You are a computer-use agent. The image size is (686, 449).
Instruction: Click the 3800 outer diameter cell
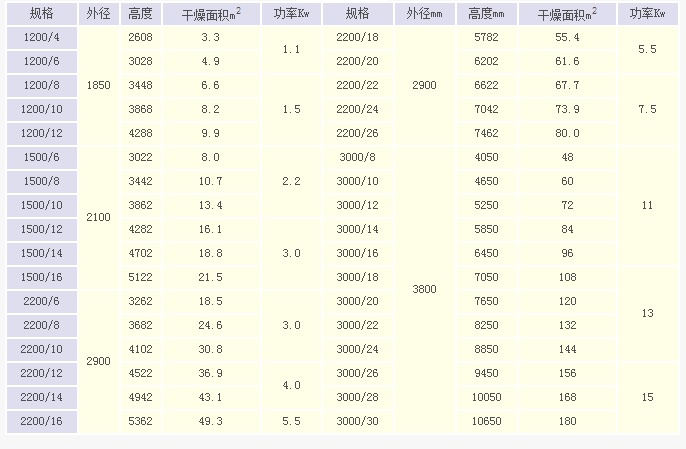424,289
